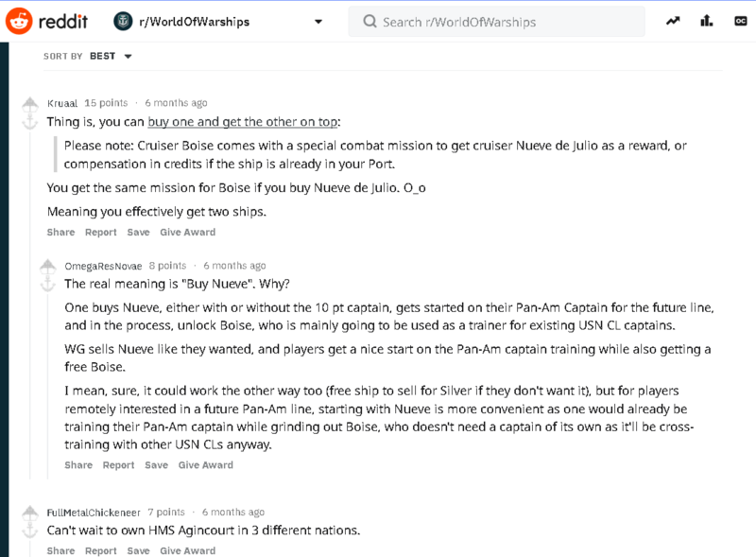Click Report under OmegaResNovae's comment
Screen dimensions: 756x557
(x=117, y=464)
